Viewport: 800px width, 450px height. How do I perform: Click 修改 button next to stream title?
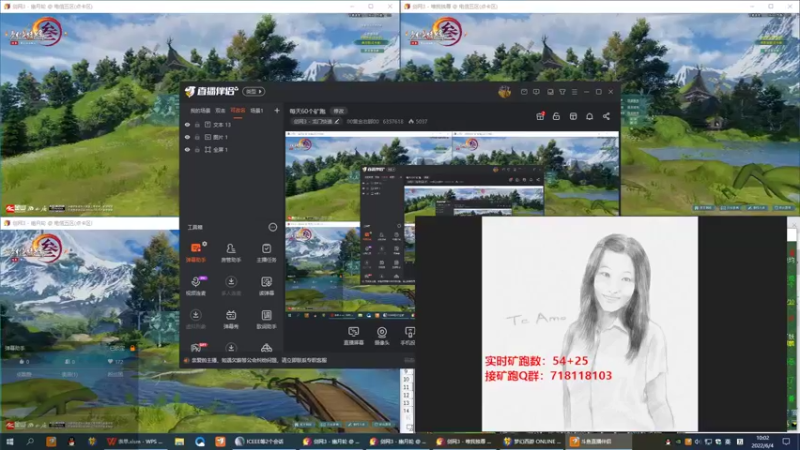[339, 111]
